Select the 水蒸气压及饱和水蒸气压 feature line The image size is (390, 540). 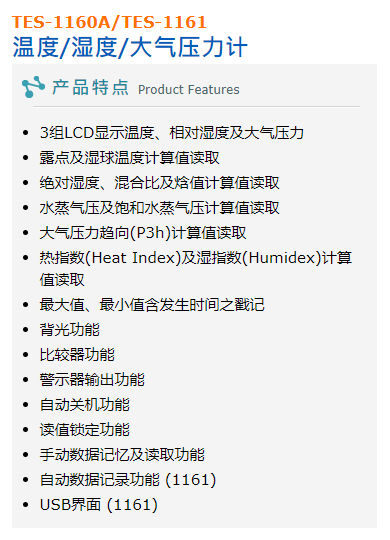[x=160, y=208]
